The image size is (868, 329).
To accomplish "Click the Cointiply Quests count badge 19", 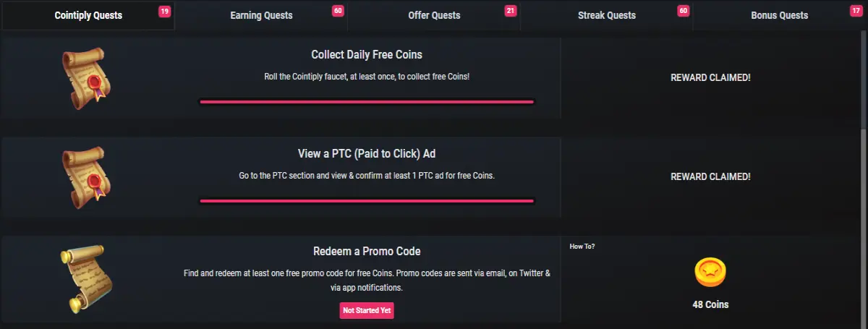I will [164, 11].
